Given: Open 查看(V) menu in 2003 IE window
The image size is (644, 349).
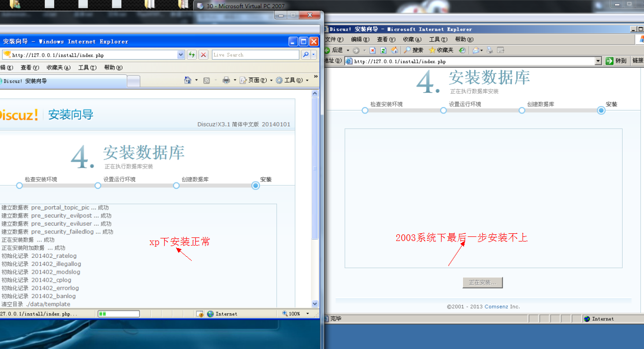Looking at the screenshot, I should coord(386,39).
